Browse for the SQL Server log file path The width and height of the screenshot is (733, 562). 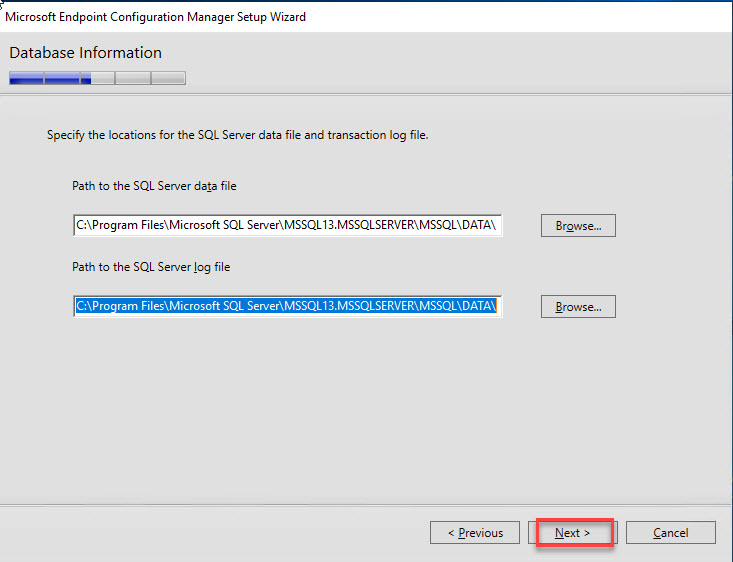[578, 307]
